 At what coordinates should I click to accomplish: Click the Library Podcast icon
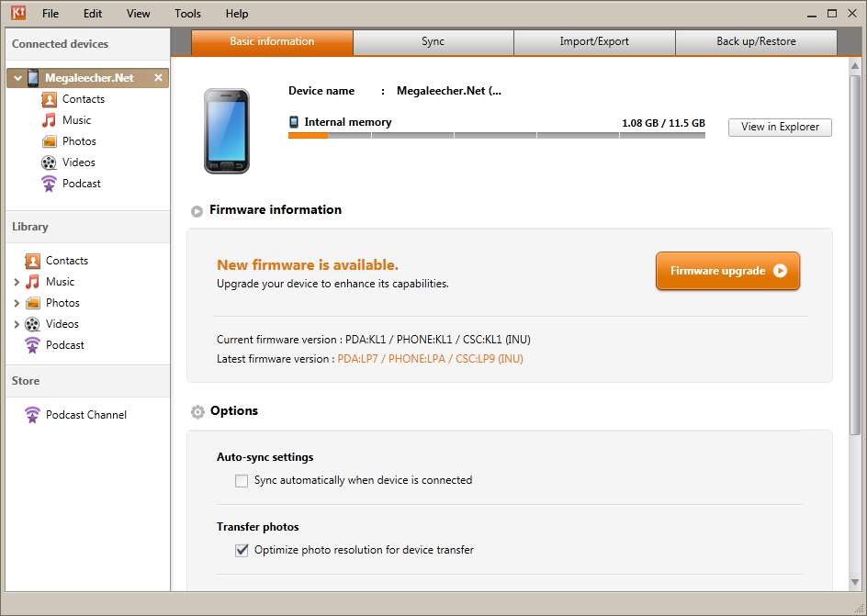click(x=33, y=345)
